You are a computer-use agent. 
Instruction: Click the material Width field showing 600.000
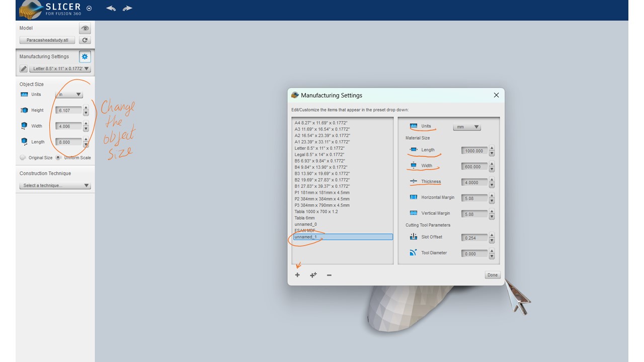[474, 166]
